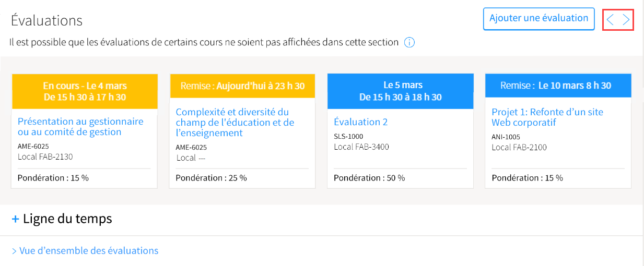Open Complexité et diversité du champ link
Viewport: 644px width, 266px height.
click(235, 123)
